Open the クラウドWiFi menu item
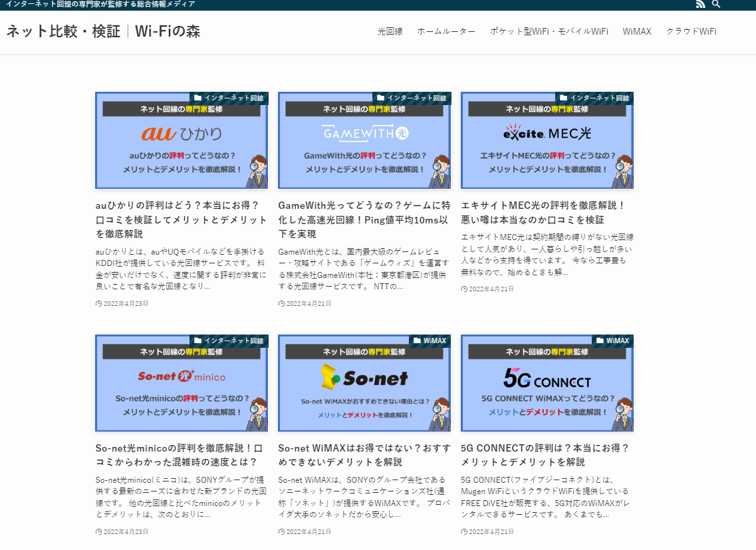The height and width of the screenshot is (550, 756). pyautogui.click(x=691, y=31)
